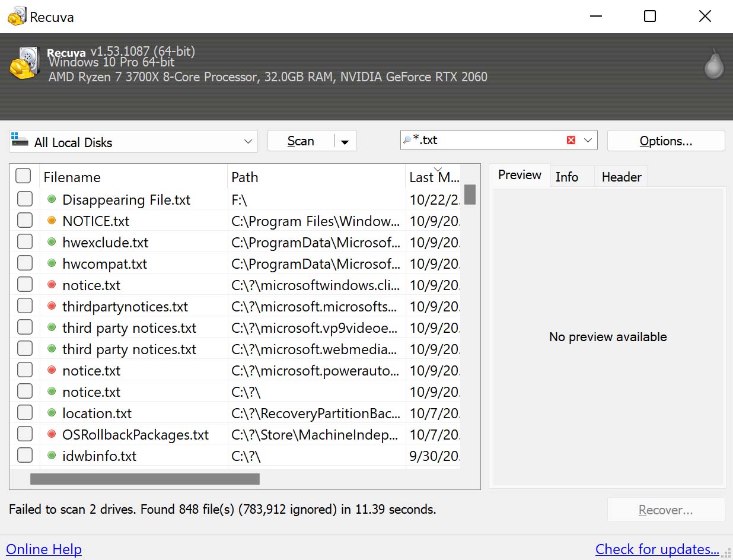Image resolution: width=733 pixels, height=560 pixels.
Task: Click the 9/30 date cell for idwbinfo.txt
Action: click(x=434, y=456)
